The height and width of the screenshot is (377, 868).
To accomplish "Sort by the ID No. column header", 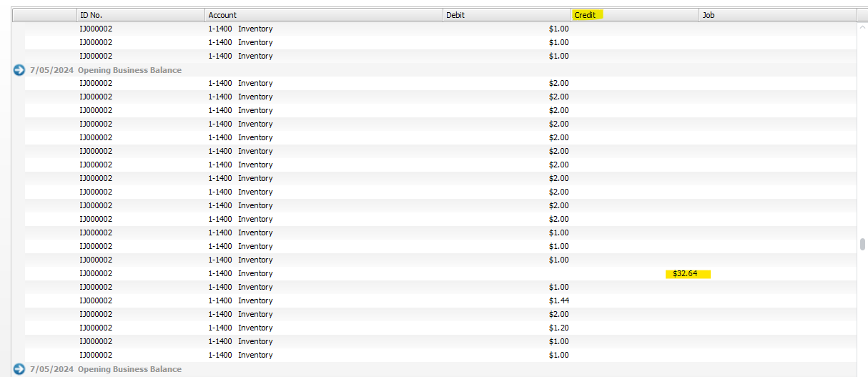I will click(140, 15).
